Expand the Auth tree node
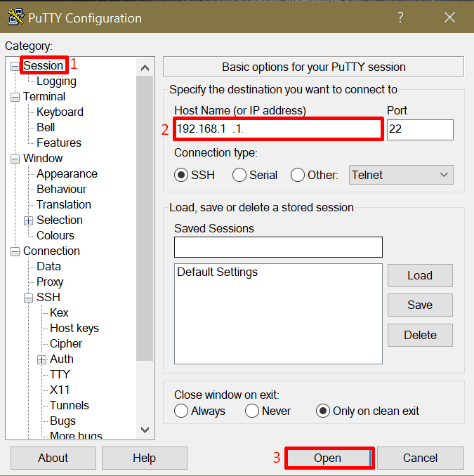474x476 pixels. [x=41, y=359]
